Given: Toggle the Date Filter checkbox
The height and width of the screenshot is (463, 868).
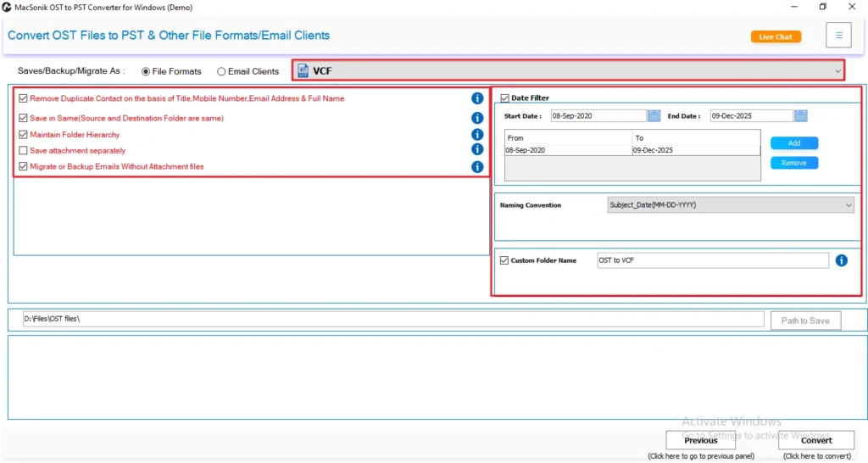Looking at the screenshot, I should (x=505, y=98).
